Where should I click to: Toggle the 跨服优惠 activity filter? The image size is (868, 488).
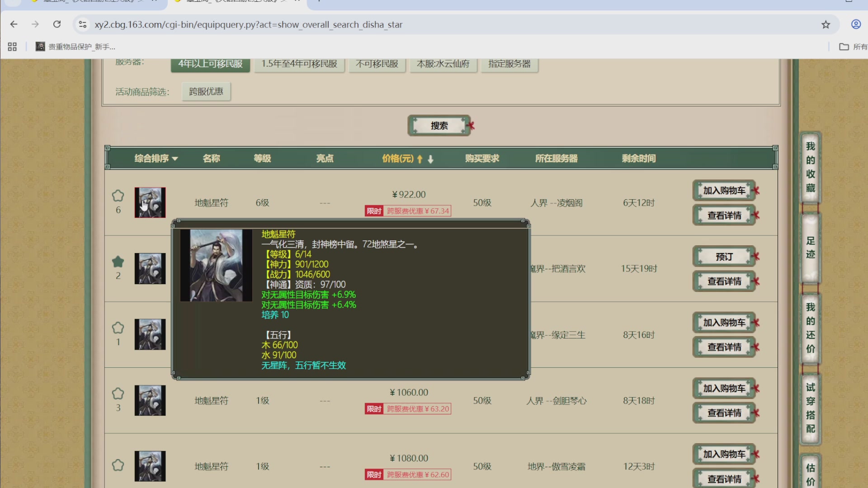pyautogui.click(x=206, y=91)
